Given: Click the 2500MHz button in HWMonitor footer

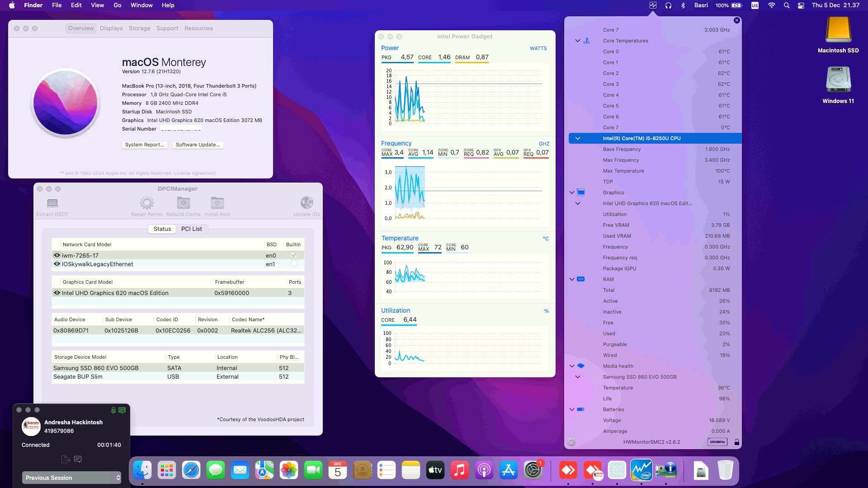Looking at the screenshot, I should [x=717, y=442].
